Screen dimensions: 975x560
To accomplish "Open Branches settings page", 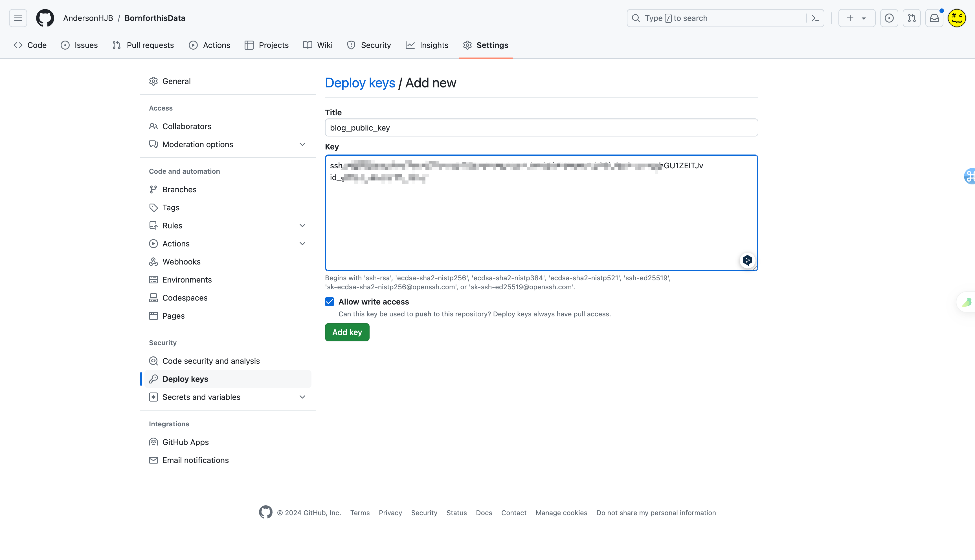I will coord(228,189).
